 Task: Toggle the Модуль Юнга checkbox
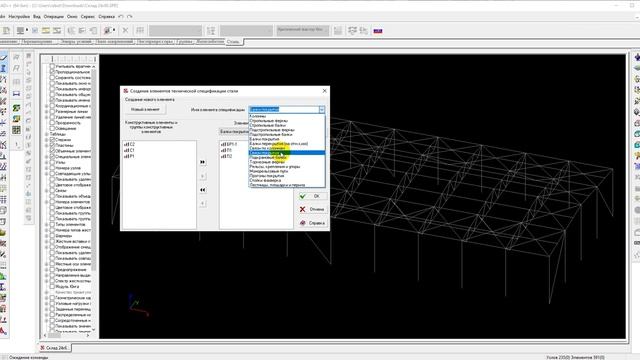tap(52, 287)
